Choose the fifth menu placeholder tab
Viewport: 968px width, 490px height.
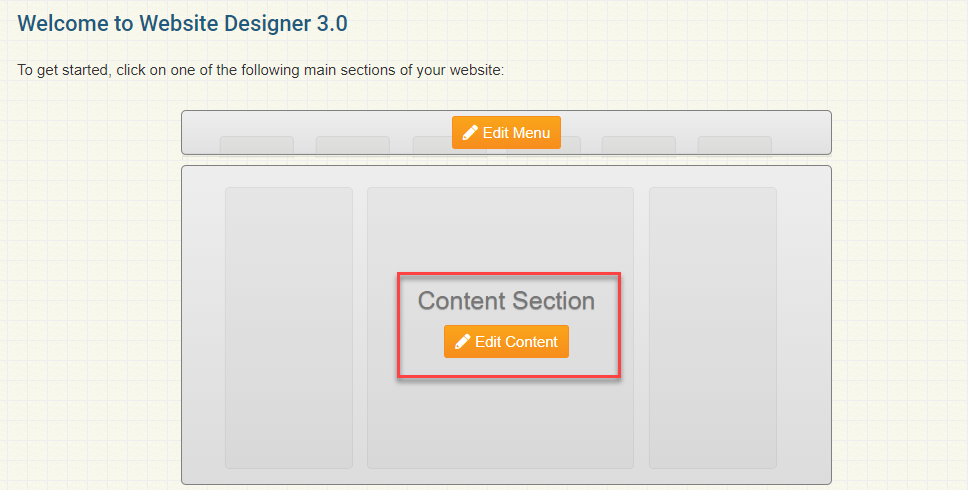(638, 146)
